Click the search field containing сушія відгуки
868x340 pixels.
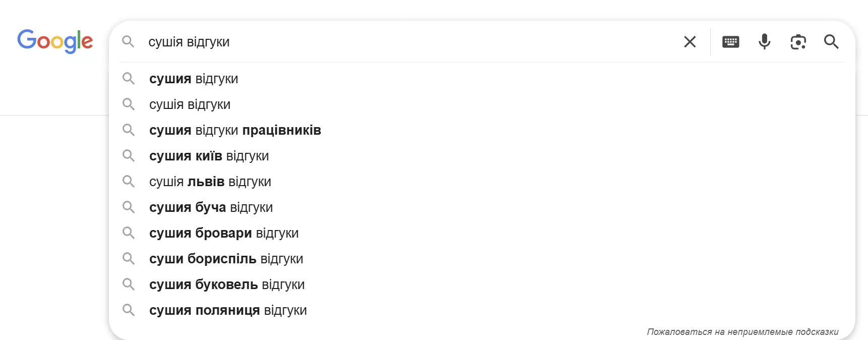coord(403,42)
